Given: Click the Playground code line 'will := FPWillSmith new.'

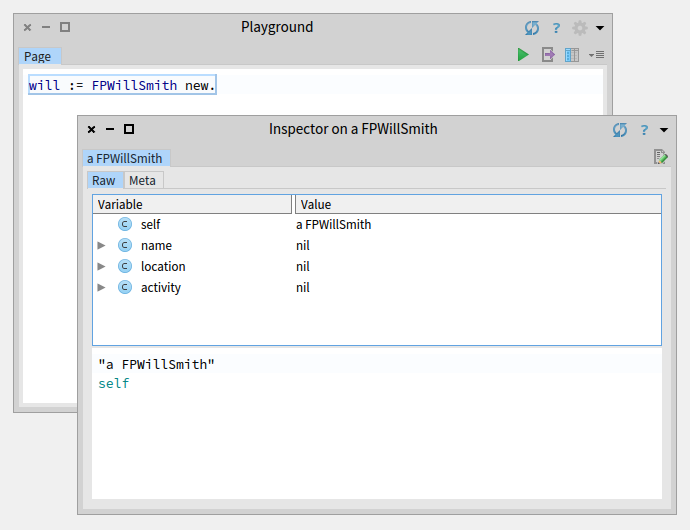Looking at the screenshot, I should coord(122,85).
